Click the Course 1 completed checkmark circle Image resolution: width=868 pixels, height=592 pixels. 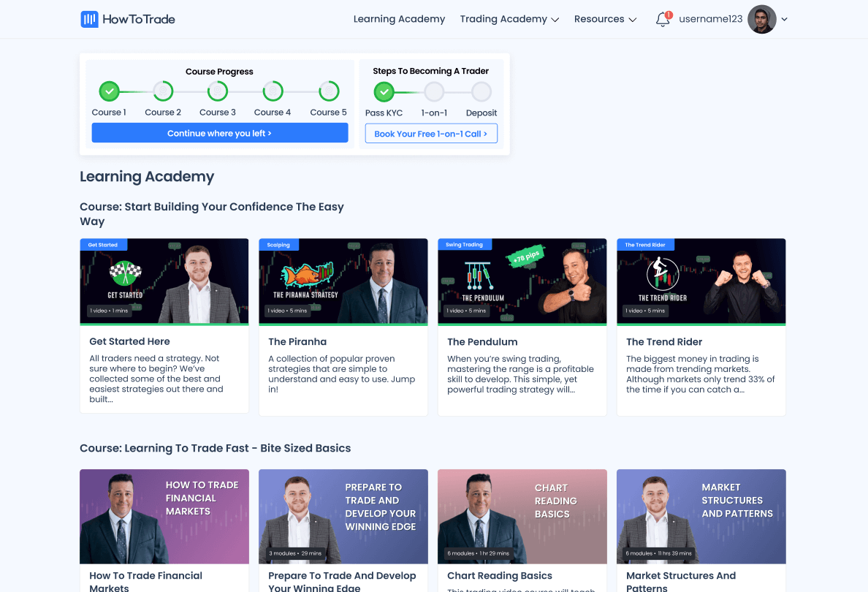click(x=109, y=91)
